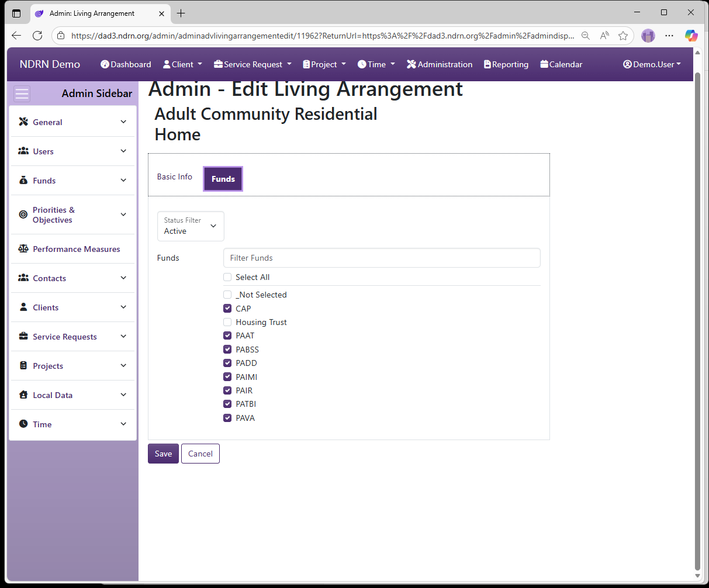The width and height of the screenshot is (709, 588).
Task: Open the Client menu in top navbar
Action: point(182,64)
